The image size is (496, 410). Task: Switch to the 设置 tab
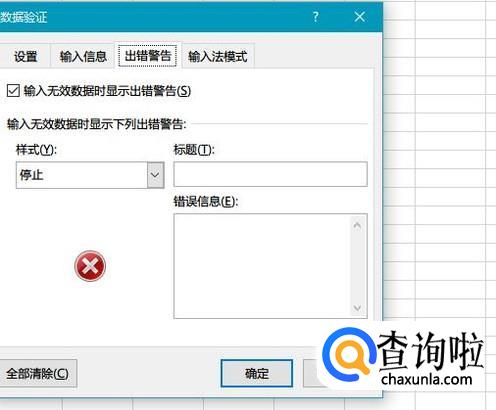pos(25,56)
